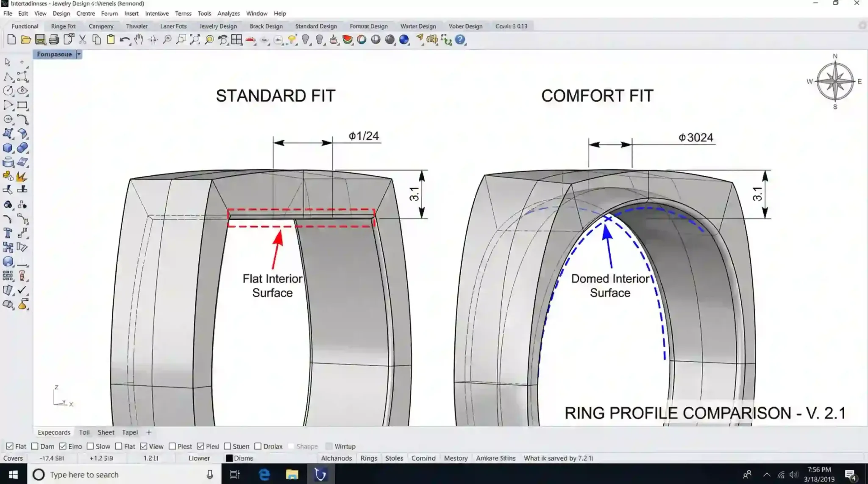
Task: Click the Alchanods status bar button
Action: click(x=337, y=458)
